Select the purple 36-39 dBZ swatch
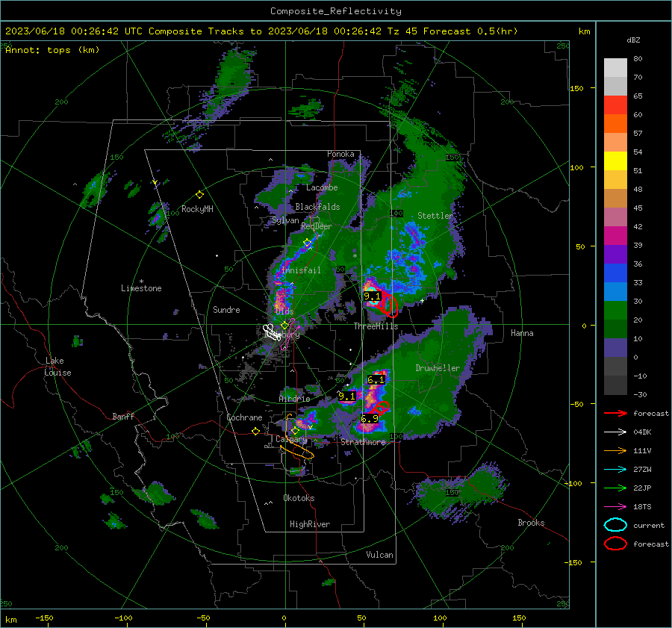 point(615,254)
